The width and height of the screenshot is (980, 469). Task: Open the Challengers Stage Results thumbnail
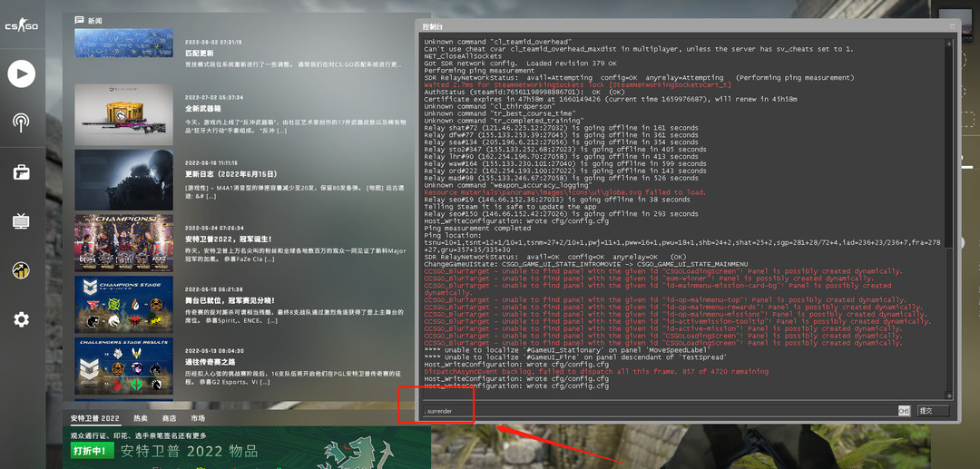[x=123, y=366]
